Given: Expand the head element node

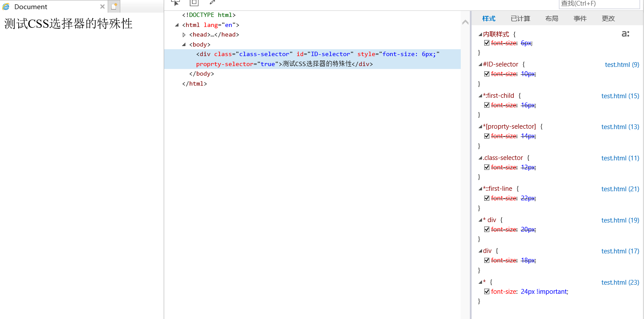Looking at the screenshot, I should [x=184, y=35].
